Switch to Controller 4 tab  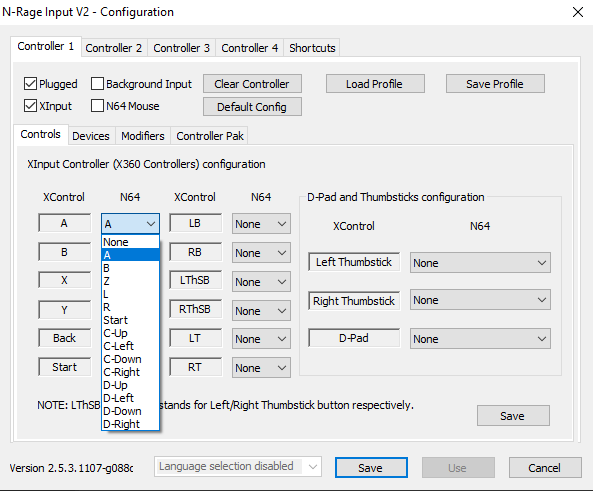tap(250, 48)
